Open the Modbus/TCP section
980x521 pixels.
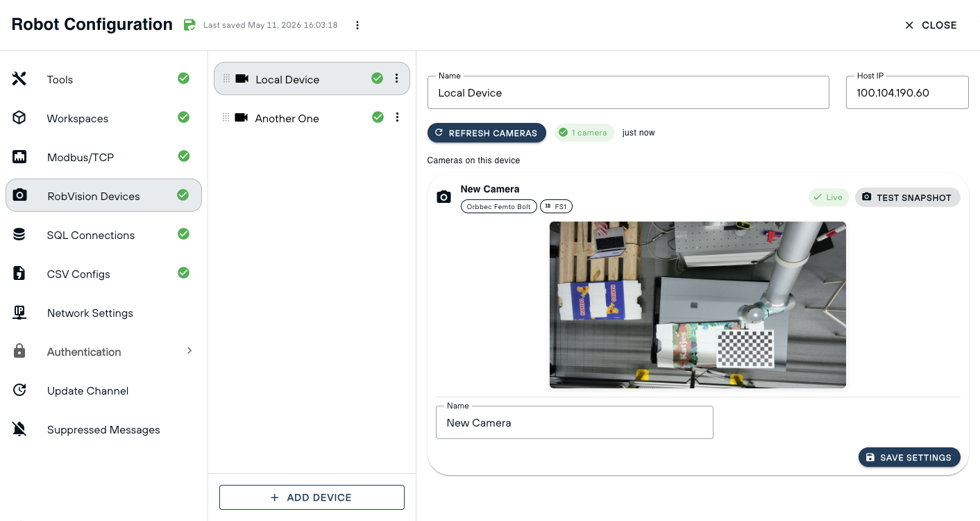click(x=103, y=157)
